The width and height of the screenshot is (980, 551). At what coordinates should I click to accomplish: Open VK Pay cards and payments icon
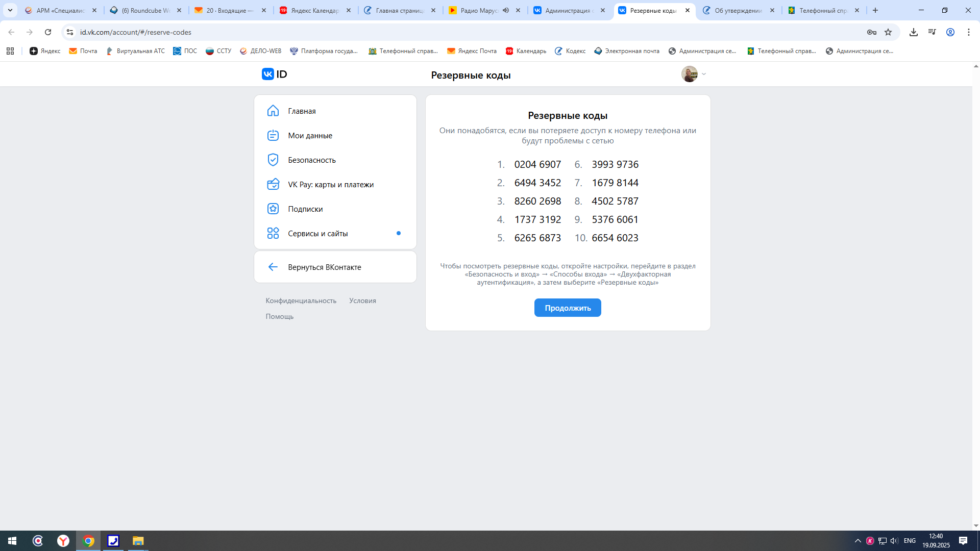point(273,184)
